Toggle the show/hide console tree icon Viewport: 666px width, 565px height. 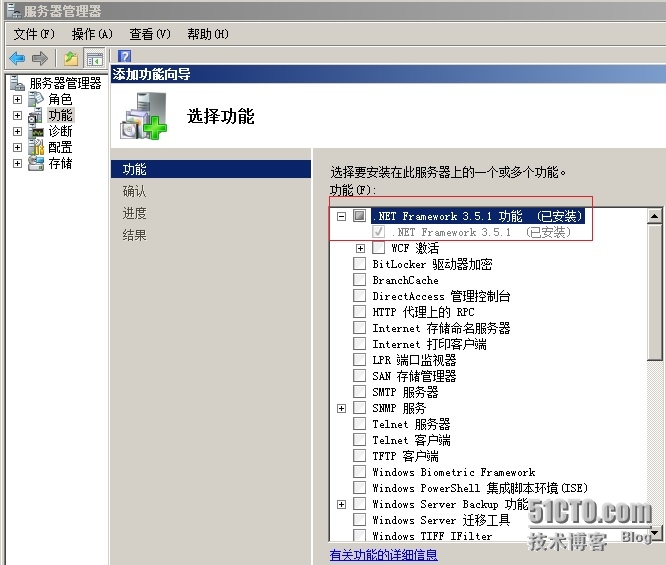point(94,59)
